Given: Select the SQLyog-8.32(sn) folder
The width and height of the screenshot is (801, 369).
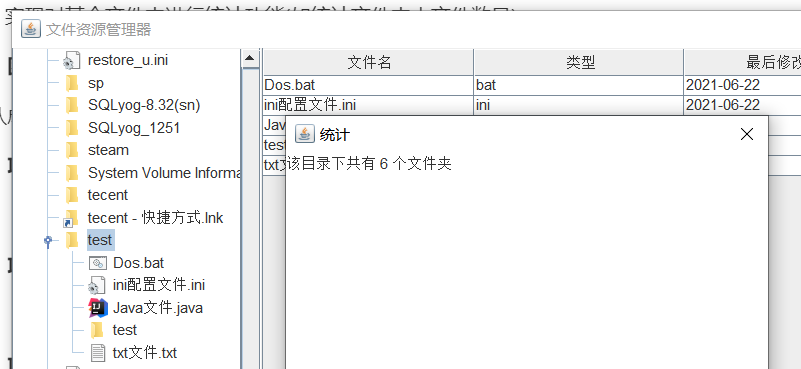Looking at the screenshot, I should pos(144,105).
